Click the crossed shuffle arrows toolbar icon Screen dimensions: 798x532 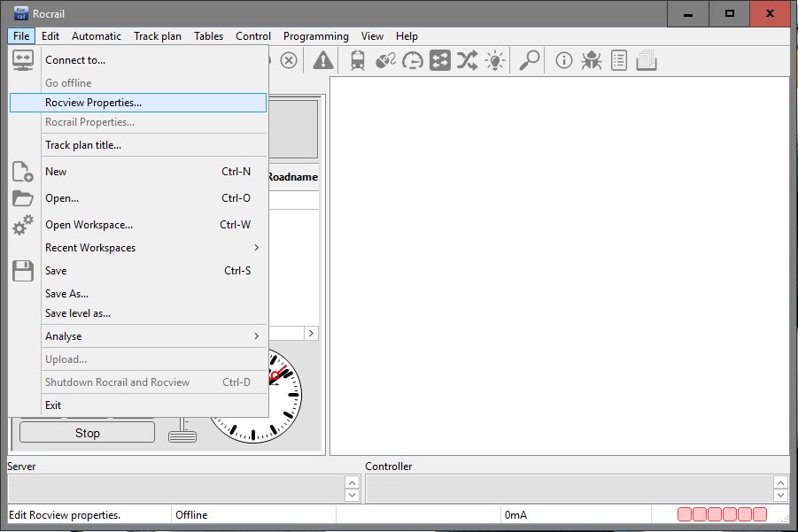(467, 60)
